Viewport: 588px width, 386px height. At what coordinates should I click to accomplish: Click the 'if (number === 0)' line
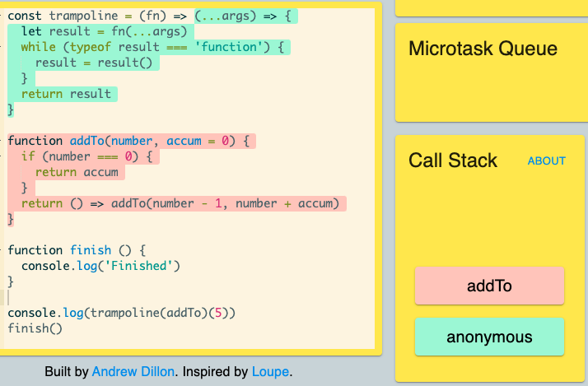[86, 156]
